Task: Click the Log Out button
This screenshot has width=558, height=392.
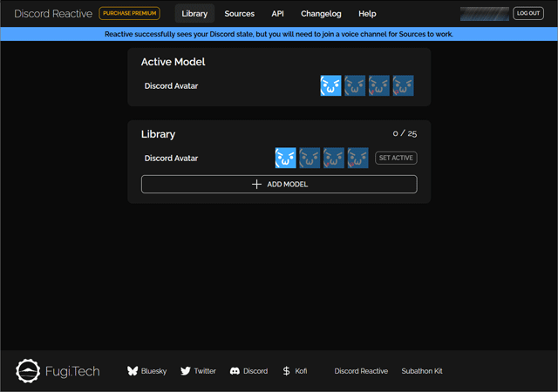Action: 527,14
